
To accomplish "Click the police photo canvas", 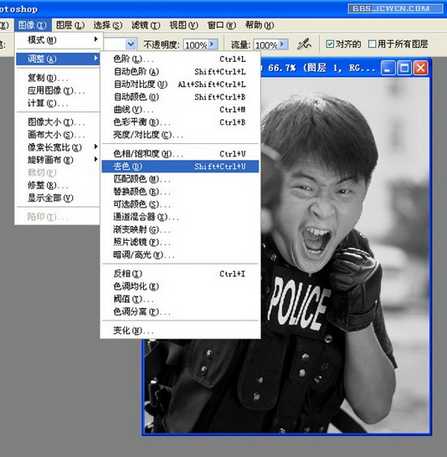I will click(345, 255).
